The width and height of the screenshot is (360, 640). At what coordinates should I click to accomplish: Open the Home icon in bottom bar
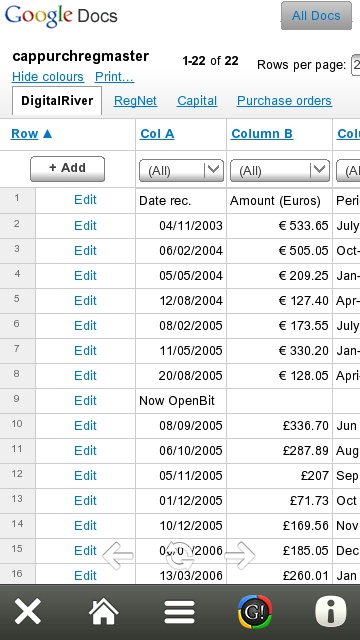point(103,611)
